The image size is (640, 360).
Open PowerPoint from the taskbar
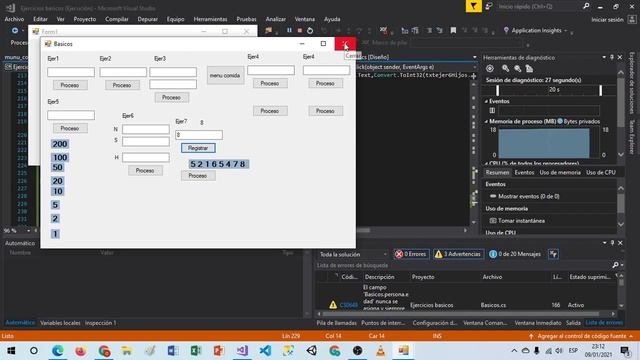219,351
